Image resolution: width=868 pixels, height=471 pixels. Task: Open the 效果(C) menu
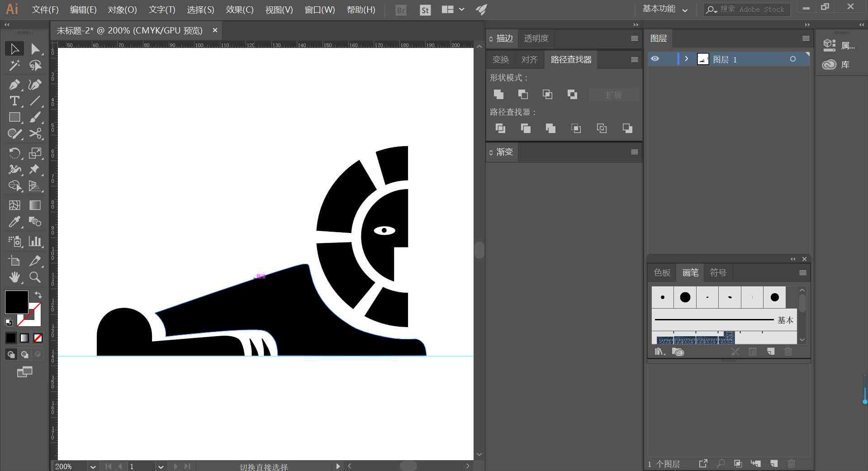tap(240, 10)
